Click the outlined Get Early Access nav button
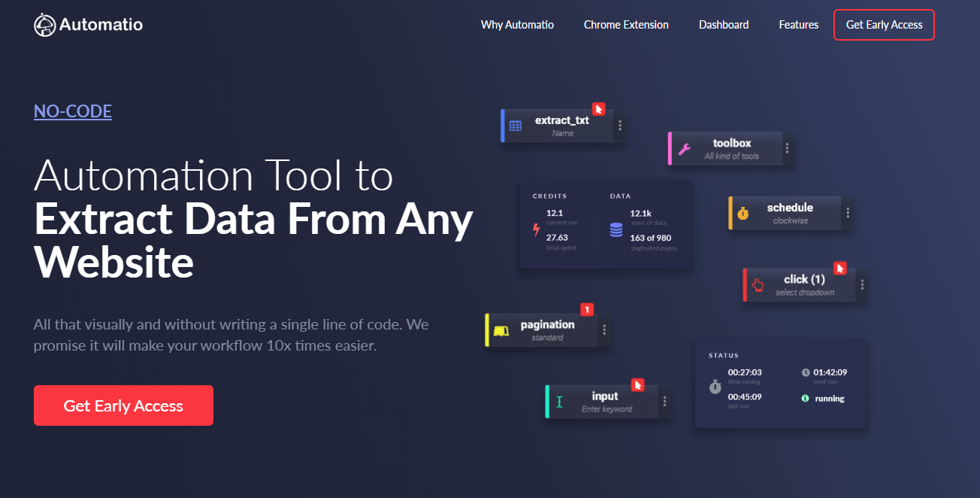980x498 pixels. [x=884, y=25]
